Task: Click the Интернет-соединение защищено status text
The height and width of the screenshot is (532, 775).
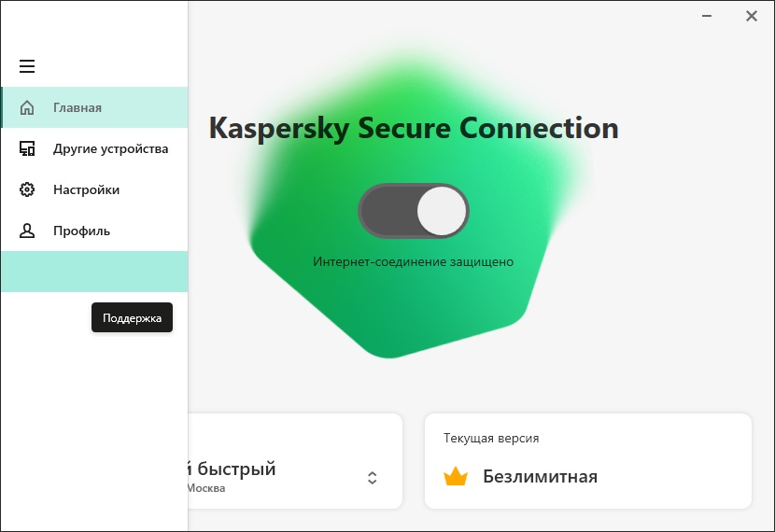Action: pos(414,262)
